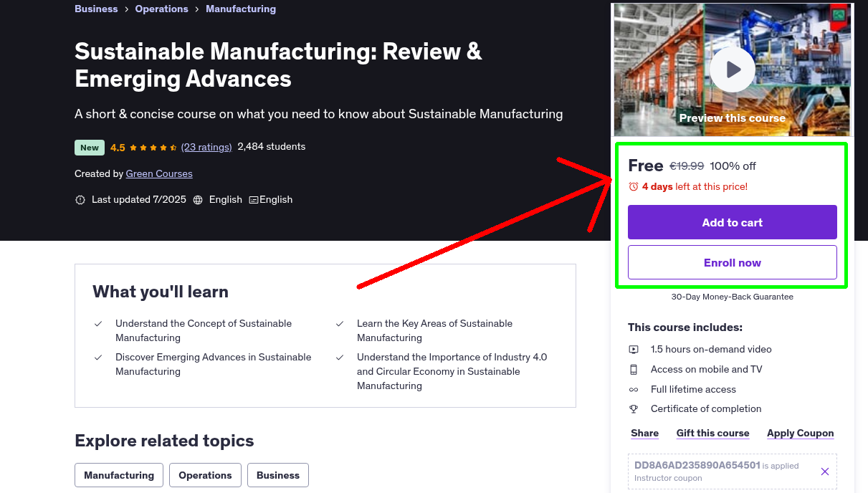
Task: Add the course to cart
Action: coord(733,222)
